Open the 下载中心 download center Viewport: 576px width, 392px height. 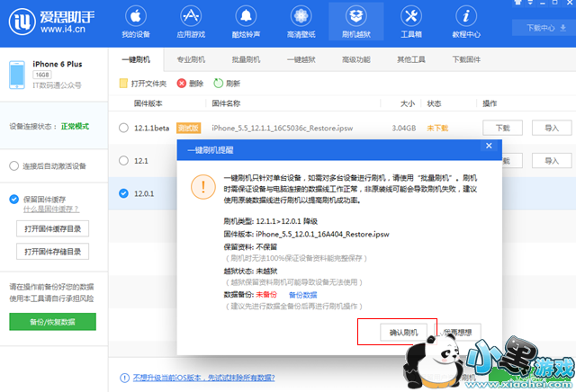(545, 28)
